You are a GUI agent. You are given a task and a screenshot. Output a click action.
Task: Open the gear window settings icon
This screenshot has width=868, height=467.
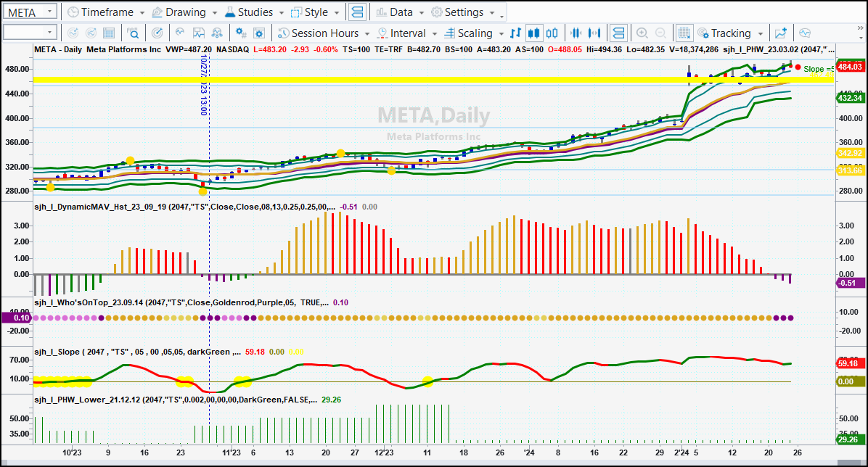(259, 33)
